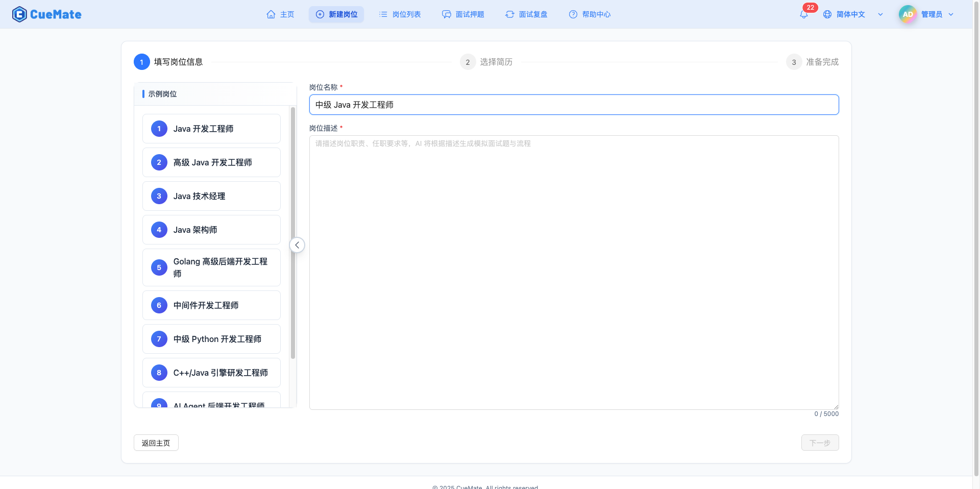Viewport: 980px width, 489px height.
Task: Select the Java 架构师 example job
Action: 211,230
